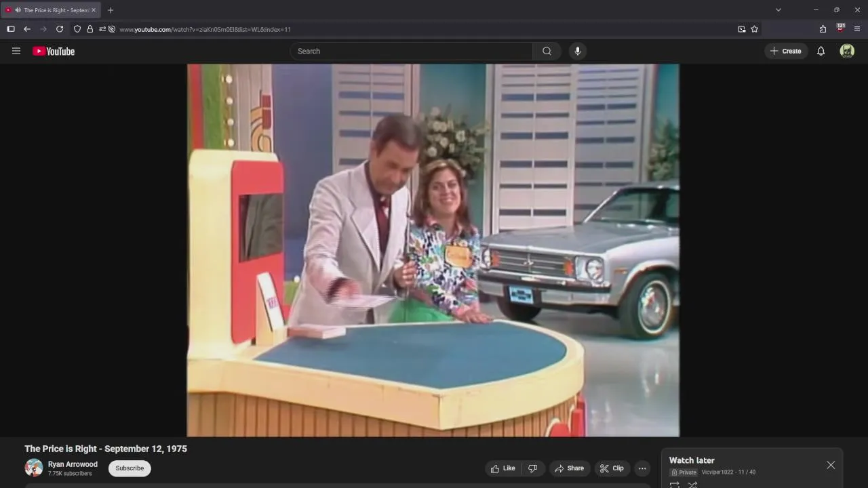Close The Price is Right tab
The width and height of the screenshot is (868, 488).
click(x=94, y=10)
